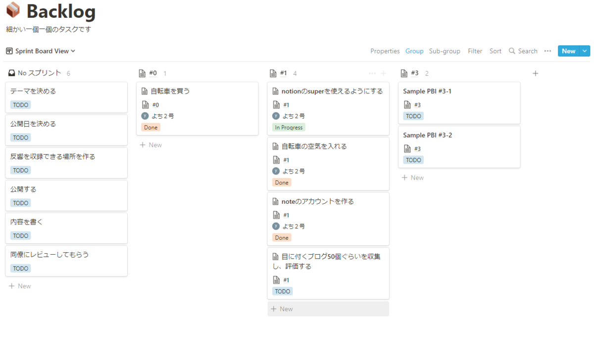Add a new group with plus icon
Image resolution: width=594 pixels, height=364 pixels.
tap(535, 73)
